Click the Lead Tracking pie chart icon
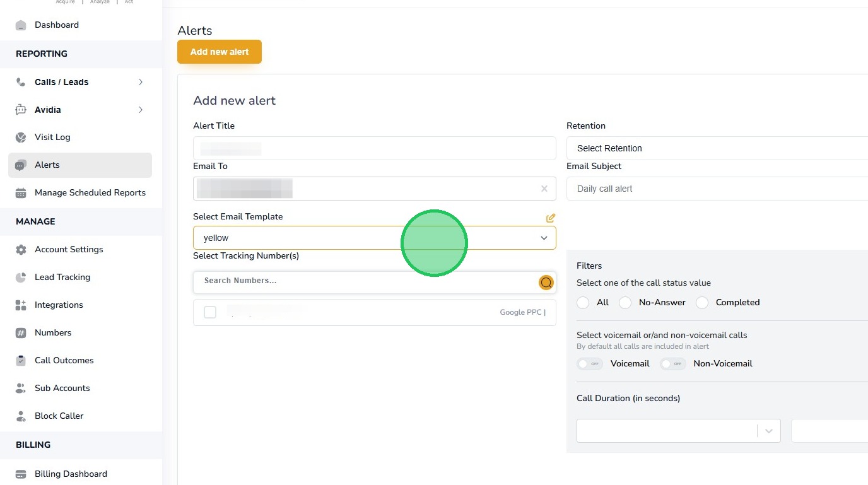Screen dimensions: 868x485 coord(21,278)
